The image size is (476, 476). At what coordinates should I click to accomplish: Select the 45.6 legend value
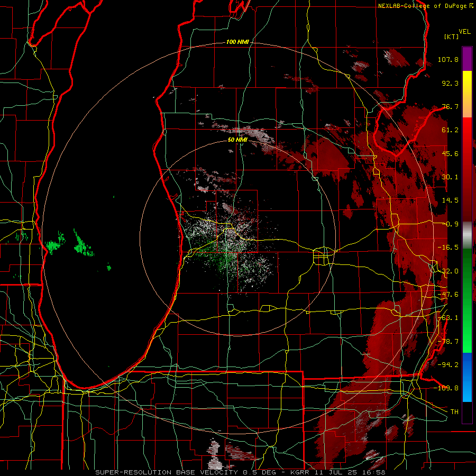450,153
